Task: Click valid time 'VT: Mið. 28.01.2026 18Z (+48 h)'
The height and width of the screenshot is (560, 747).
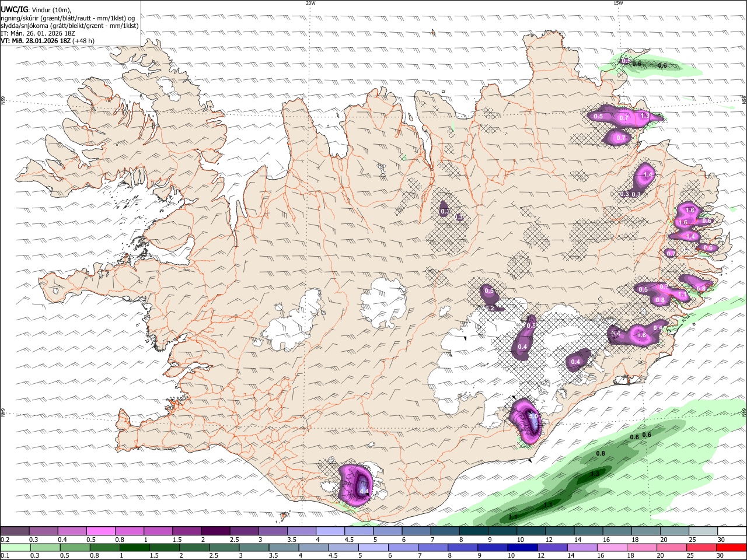Action: click(48, 41)
